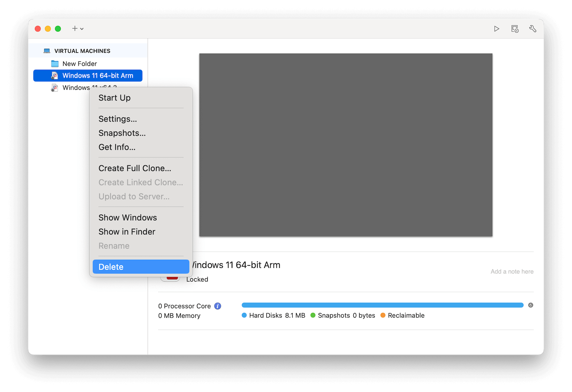Open Settings... from context menu
Screen dimensions: 572x392
(141, 119)
